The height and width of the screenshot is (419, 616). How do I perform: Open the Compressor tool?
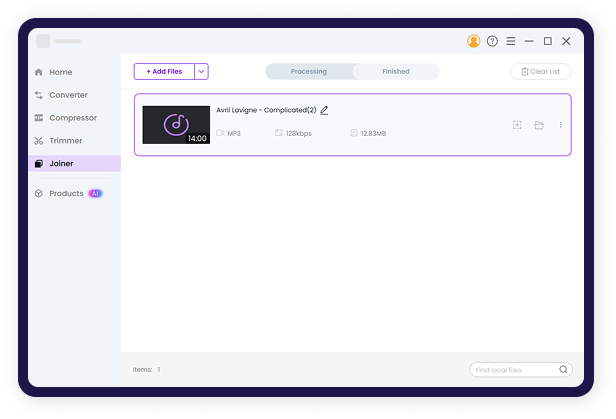click(x=72, y=118)
